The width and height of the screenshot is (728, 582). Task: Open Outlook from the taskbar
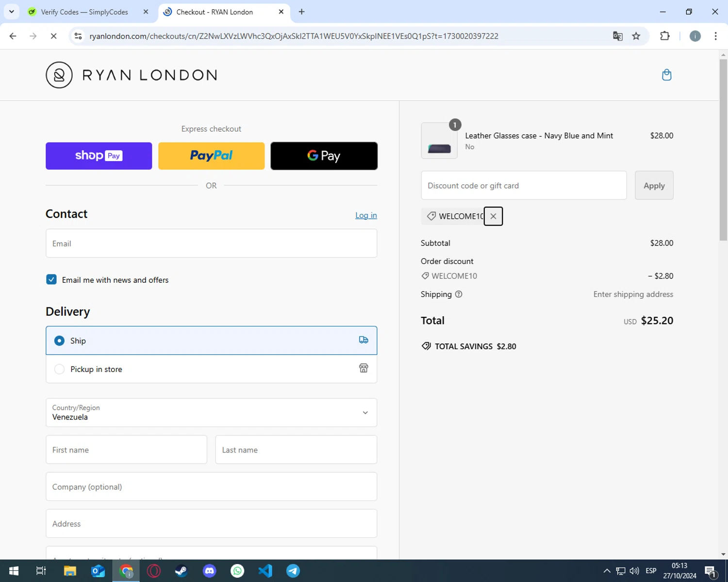click(98, 571)
